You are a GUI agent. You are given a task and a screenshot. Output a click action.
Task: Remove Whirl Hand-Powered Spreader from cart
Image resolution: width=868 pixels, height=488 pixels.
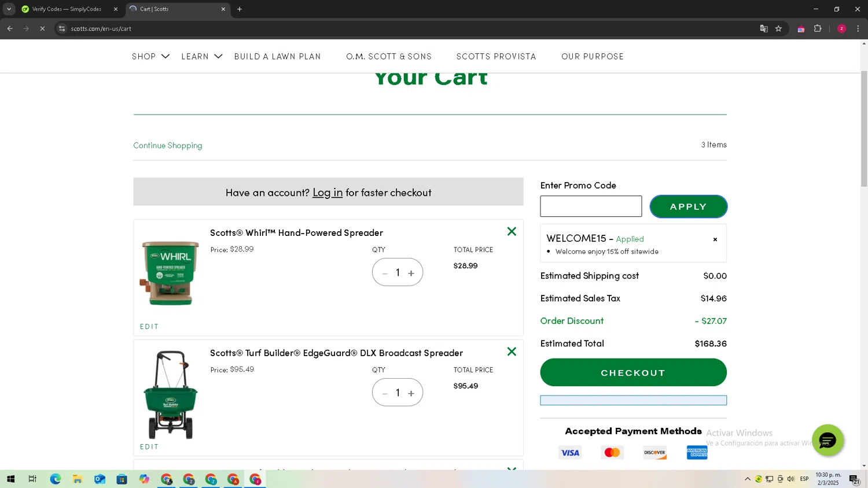tap(512, 231)
